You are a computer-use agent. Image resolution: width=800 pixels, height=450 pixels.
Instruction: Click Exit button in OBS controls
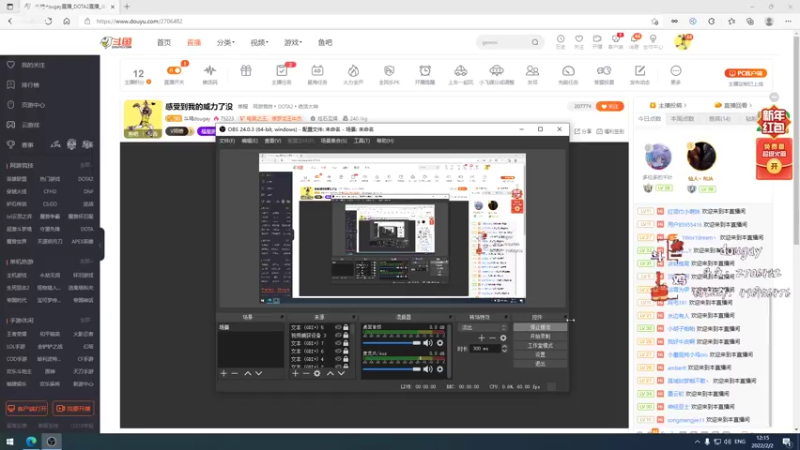click(540, 364)
